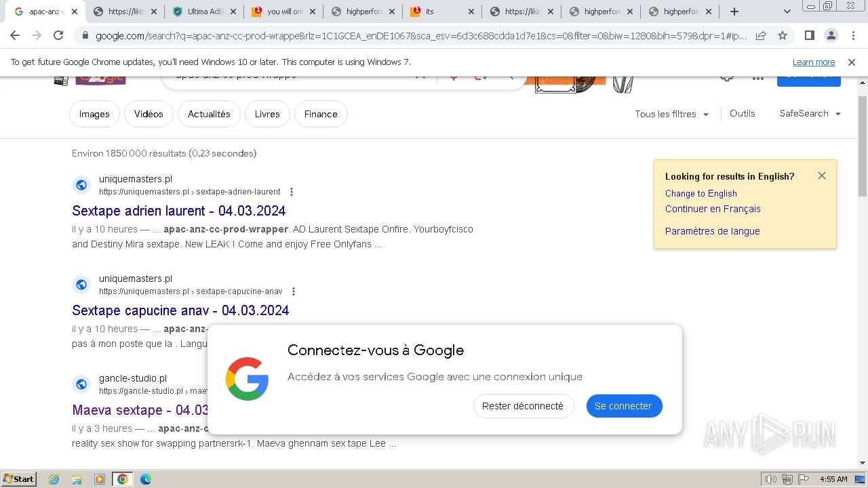The height and width of the screenshot is (488, 868).
Task: Filter results by Finance
Action: click(321, 114)
